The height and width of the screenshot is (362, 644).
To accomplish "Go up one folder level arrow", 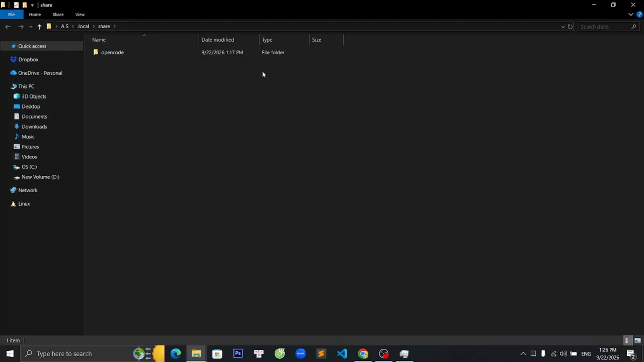I will [x=39, y=27].
